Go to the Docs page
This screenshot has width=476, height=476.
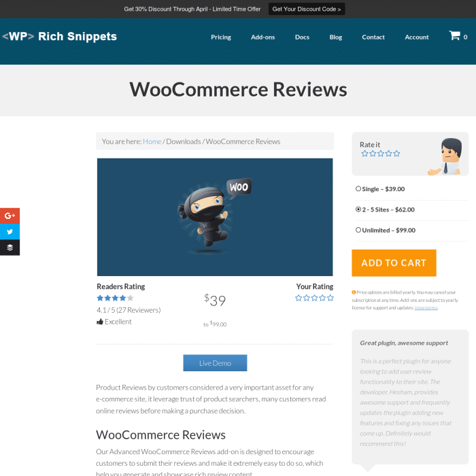pos(302,37)
